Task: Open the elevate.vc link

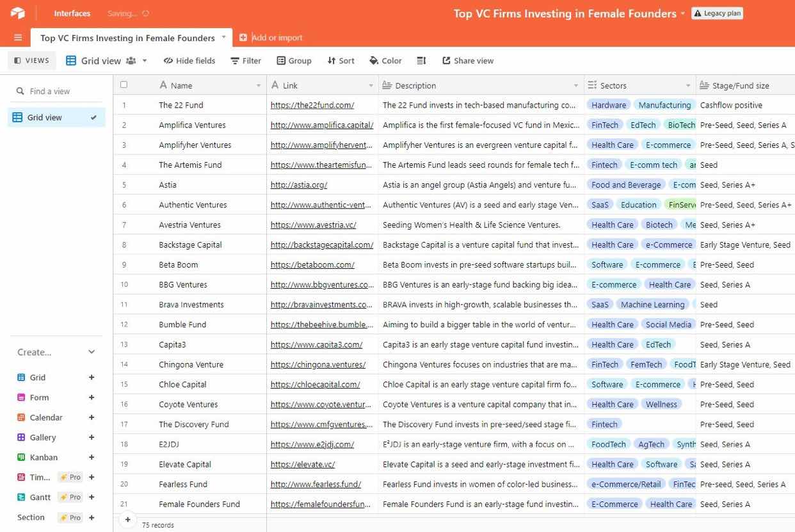Action: point(303,464)
